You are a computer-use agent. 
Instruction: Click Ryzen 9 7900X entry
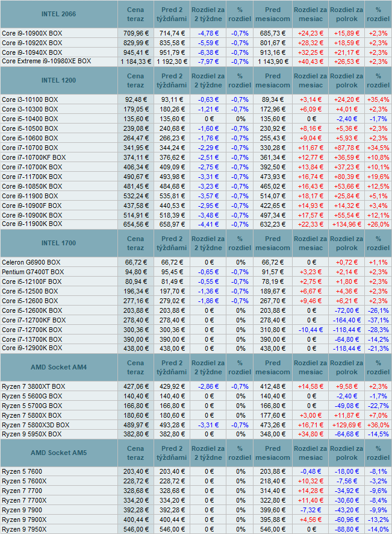click(x=24, y=520)
